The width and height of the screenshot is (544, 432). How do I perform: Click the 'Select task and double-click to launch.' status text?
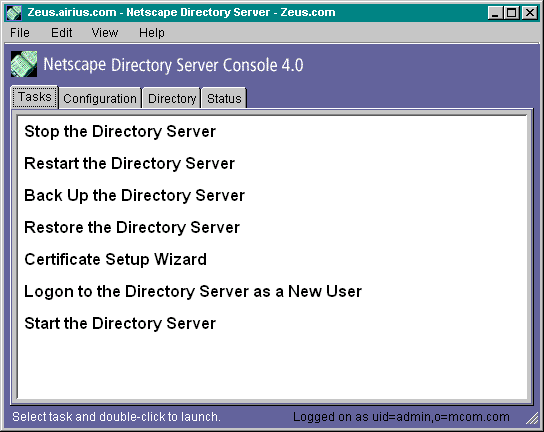(x=116, y=417)
